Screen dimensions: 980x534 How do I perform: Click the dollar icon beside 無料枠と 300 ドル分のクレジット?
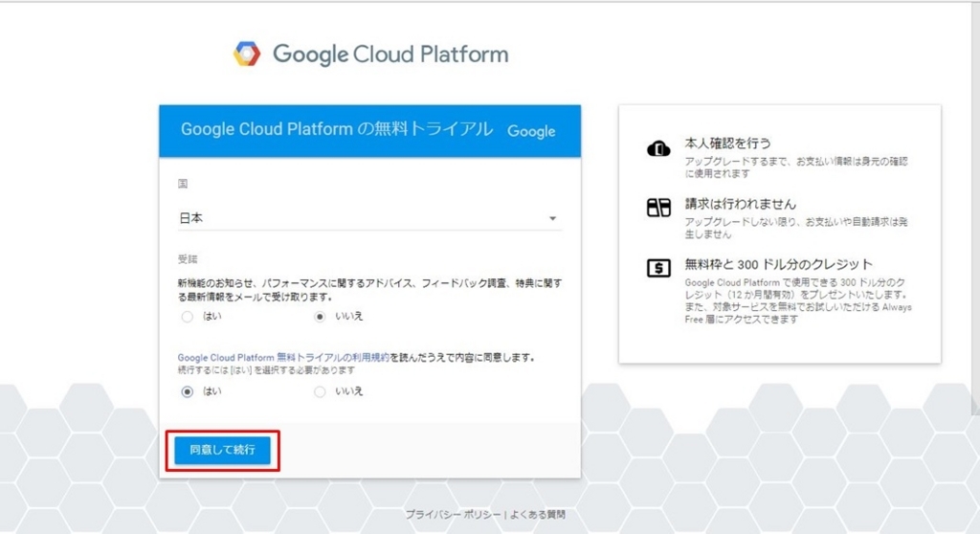point(658,268)
